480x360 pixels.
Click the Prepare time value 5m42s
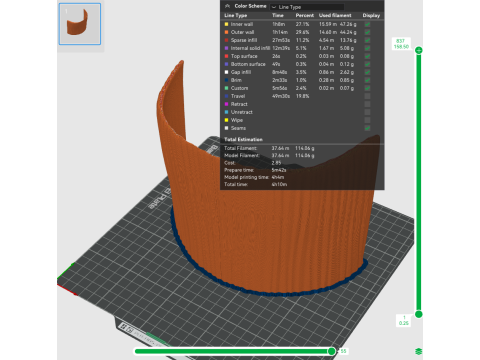279,170
